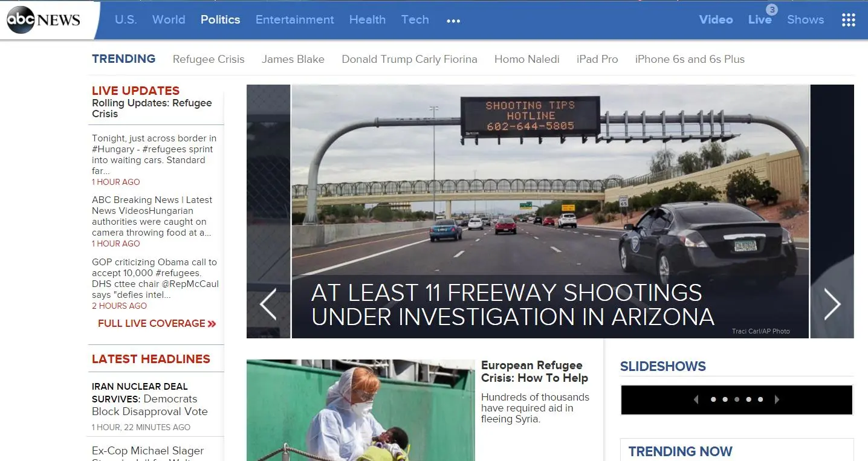Image resolution: width=868 pixels, height=461 pixels.
Task: Select the third slideshow dot indicator
Action: pos(737,399)
